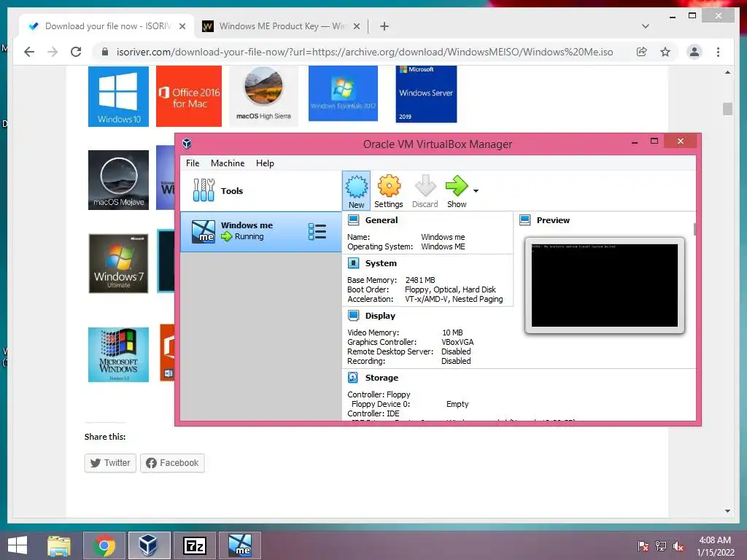747x560 pixels.
Task: Click the VirtualBox title bar cube icon
Action: [x=187, y=144]
